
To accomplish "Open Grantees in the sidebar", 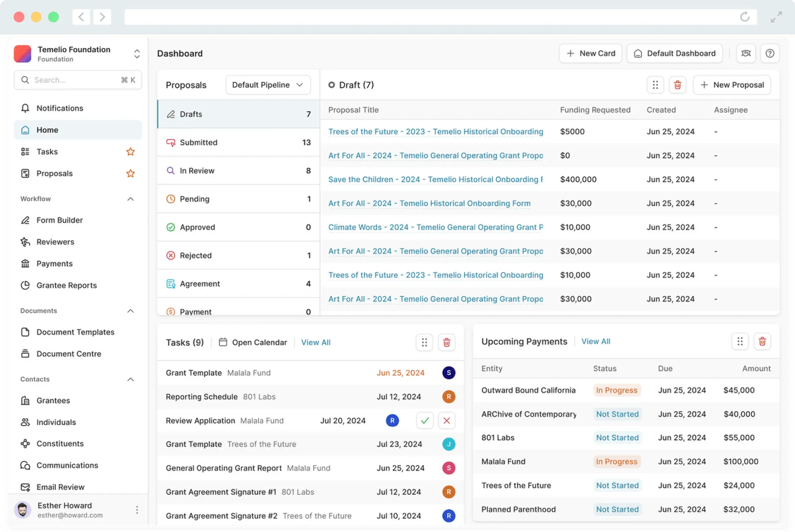I will 78,400.
